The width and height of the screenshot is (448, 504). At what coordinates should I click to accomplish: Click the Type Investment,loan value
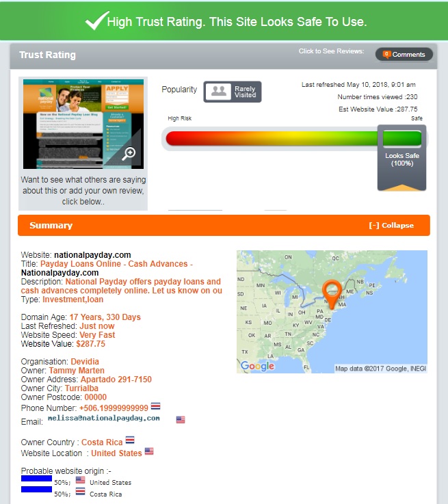coord(73,300)
